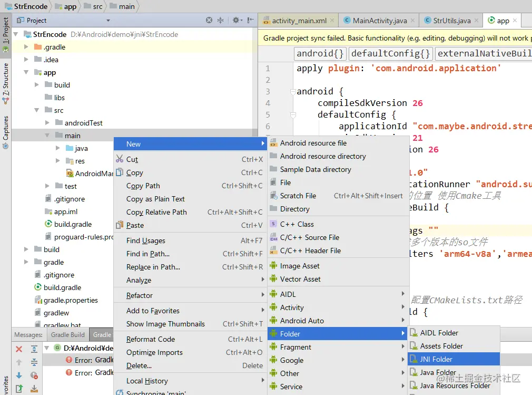The width and height of the screenshot is (532, 395).
Task: Expand the app build folder
Action: tap(37, 85)
